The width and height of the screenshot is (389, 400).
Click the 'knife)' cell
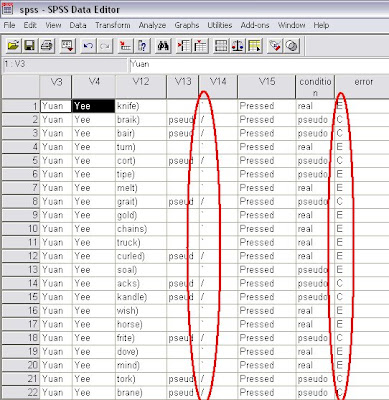[141, 106]
